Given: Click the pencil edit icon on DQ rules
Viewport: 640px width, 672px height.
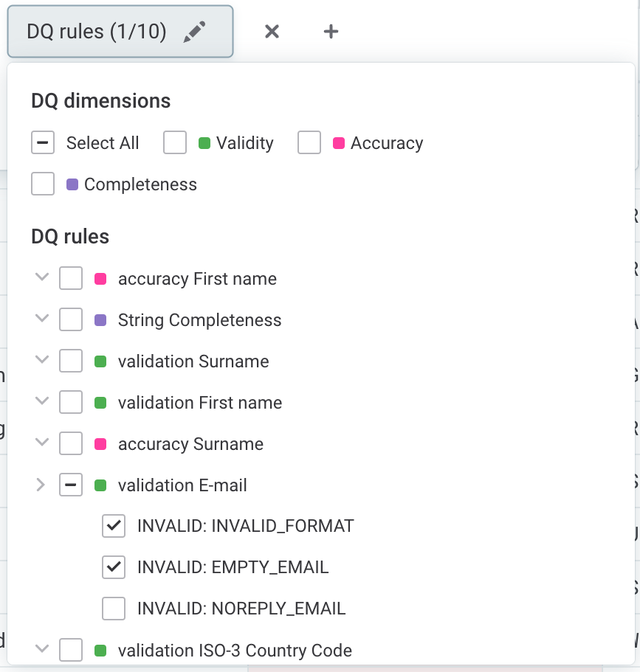Looking at the screenshot, I should (195, 31).
